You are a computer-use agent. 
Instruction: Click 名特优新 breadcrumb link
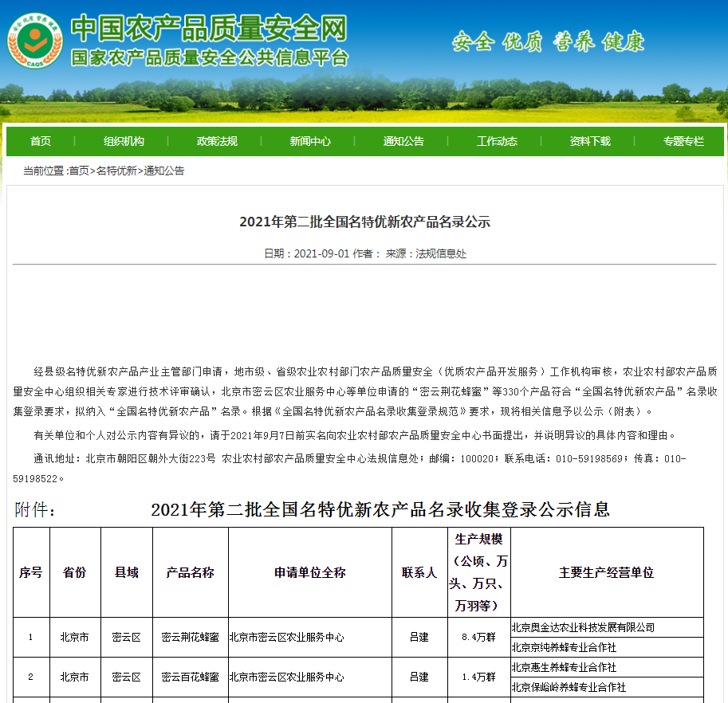(116, 171)
